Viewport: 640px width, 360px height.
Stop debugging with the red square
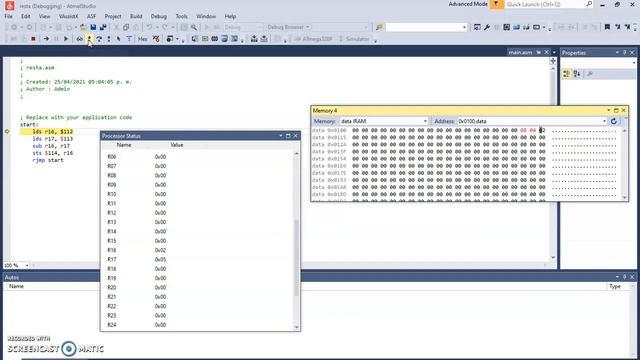(x=33, y=39)
